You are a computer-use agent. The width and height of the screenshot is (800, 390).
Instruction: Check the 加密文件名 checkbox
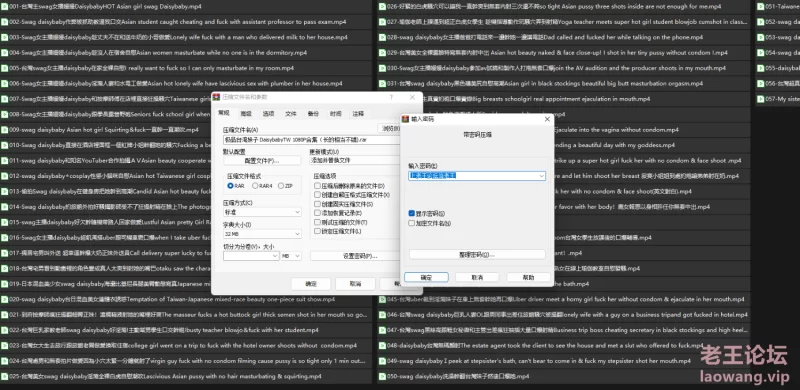tap(412, 223)
